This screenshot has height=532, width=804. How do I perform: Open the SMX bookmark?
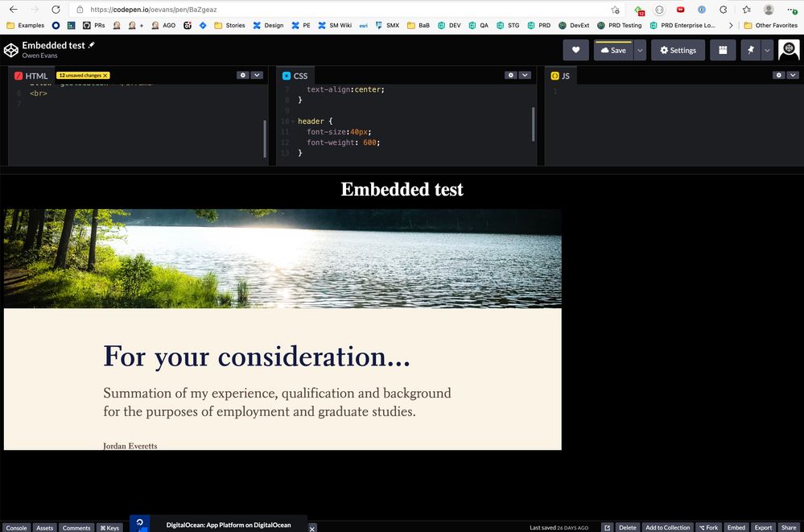(x=387, y=25)
